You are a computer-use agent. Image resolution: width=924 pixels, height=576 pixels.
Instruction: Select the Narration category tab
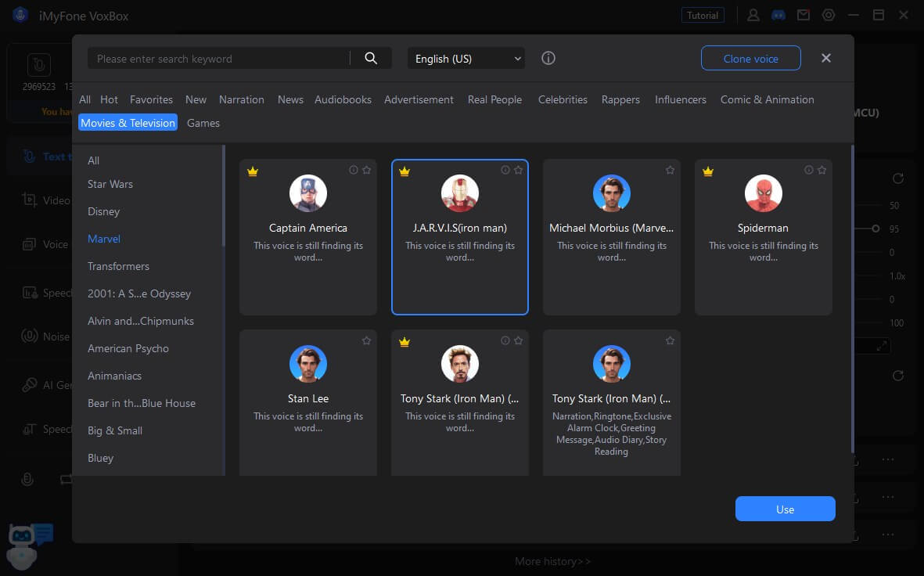click(x=242, y=99)
